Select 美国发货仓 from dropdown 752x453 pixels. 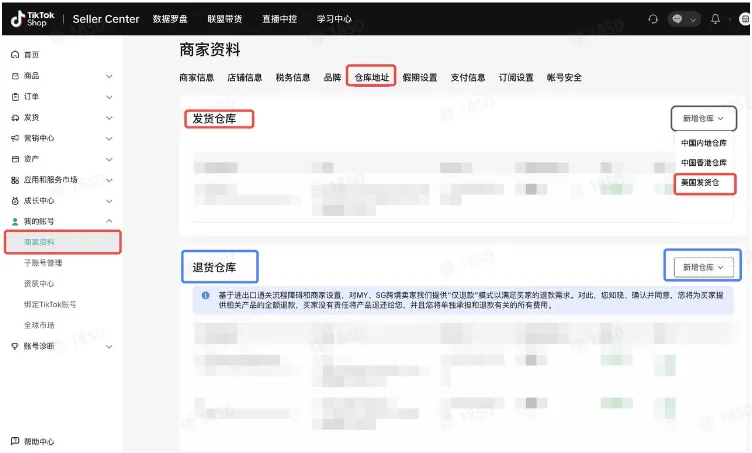click(x=700, y=183)
